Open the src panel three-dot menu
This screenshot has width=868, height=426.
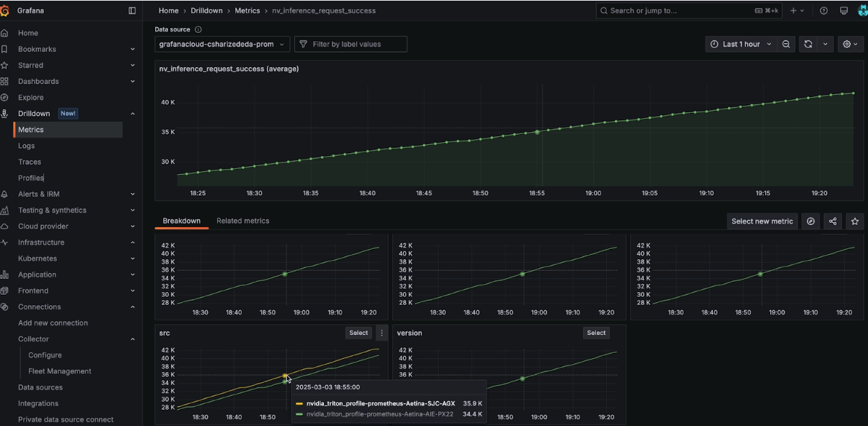(x=381, y=333)
